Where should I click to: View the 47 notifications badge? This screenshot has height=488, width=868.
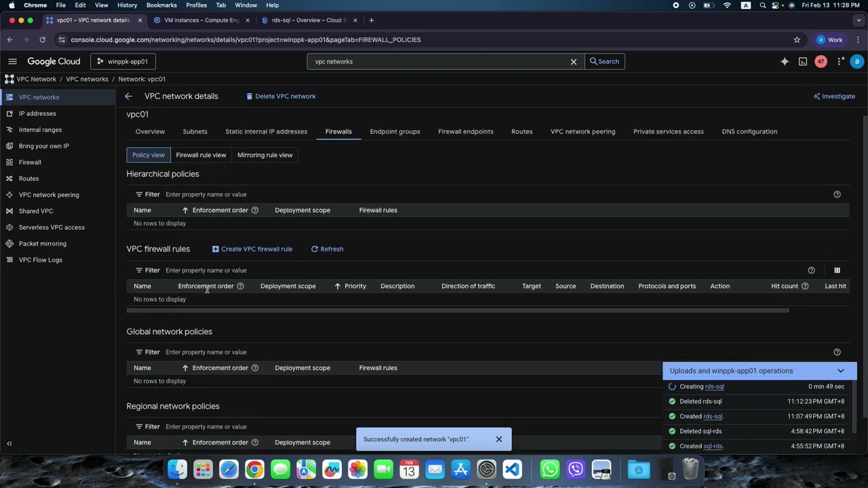coord(821,62)
